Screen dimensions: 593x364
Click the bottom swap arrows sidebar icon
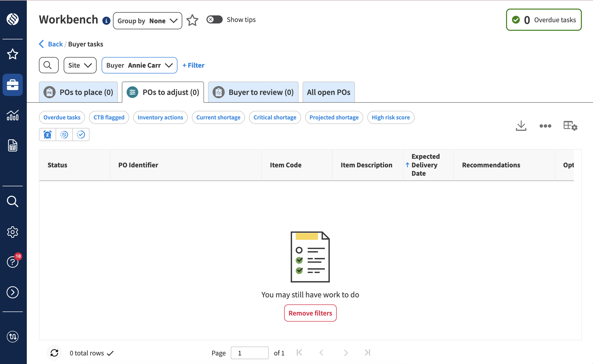point(13,336)
